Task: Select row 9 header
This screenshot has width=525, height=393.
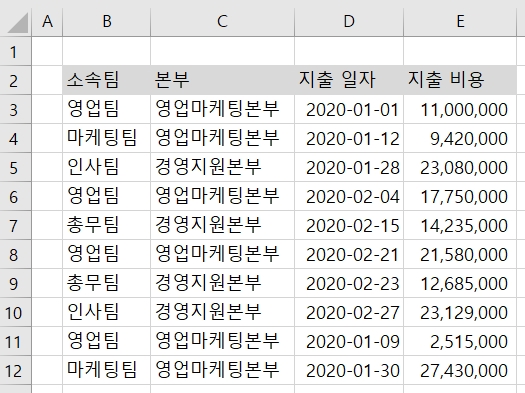Action: [15, 284]
